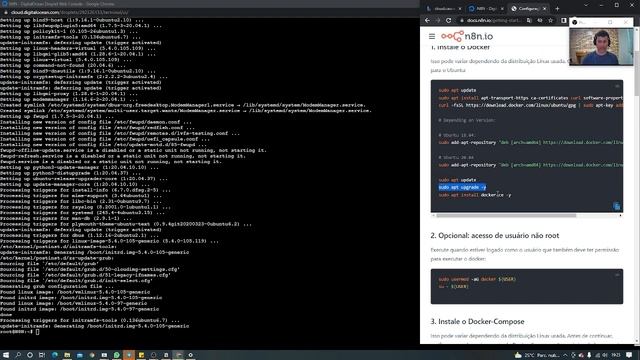Image resolution: width=640 pixels, height=360 pixels.
Task: Open the volume control in tray
Action: pos(604,355)
